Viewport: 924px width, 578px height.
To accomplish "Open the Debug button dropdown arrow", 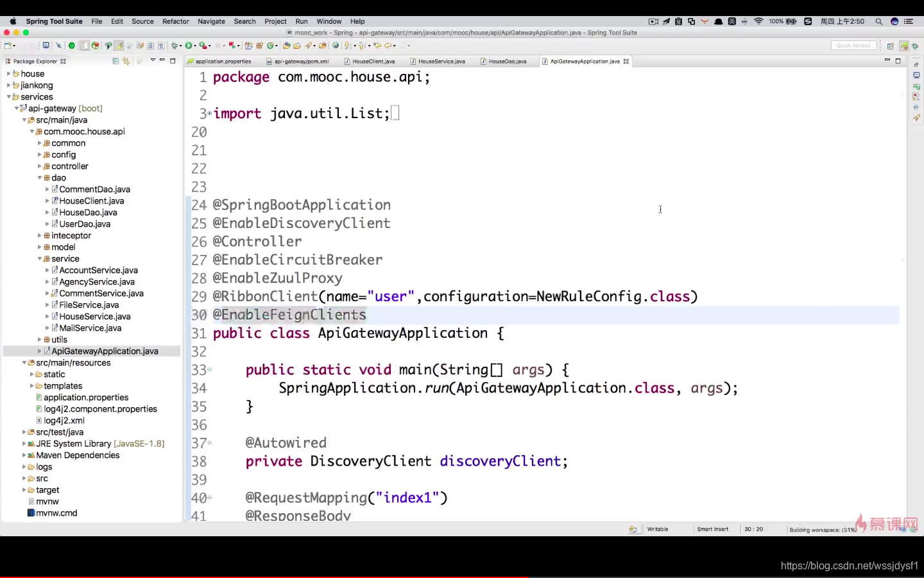I will pyautogui.click(x=180, y=46).
